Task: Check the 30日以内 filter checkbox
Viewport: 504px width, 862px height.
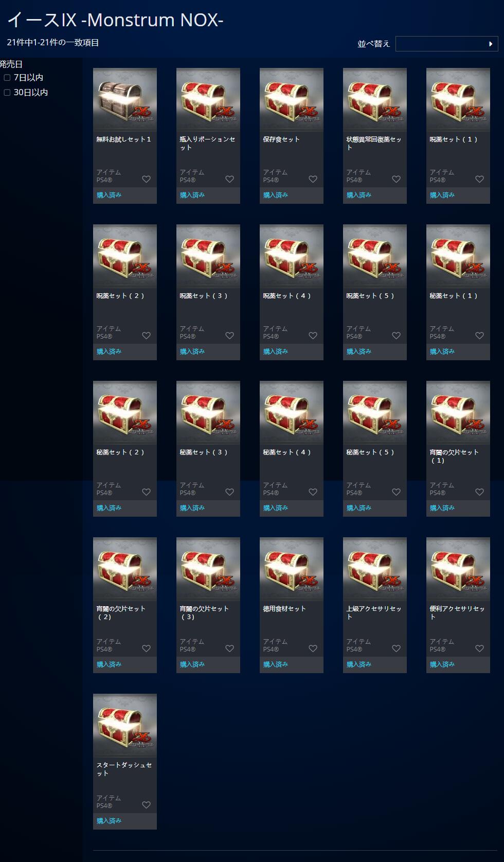Action: click(x=7, y=93)
